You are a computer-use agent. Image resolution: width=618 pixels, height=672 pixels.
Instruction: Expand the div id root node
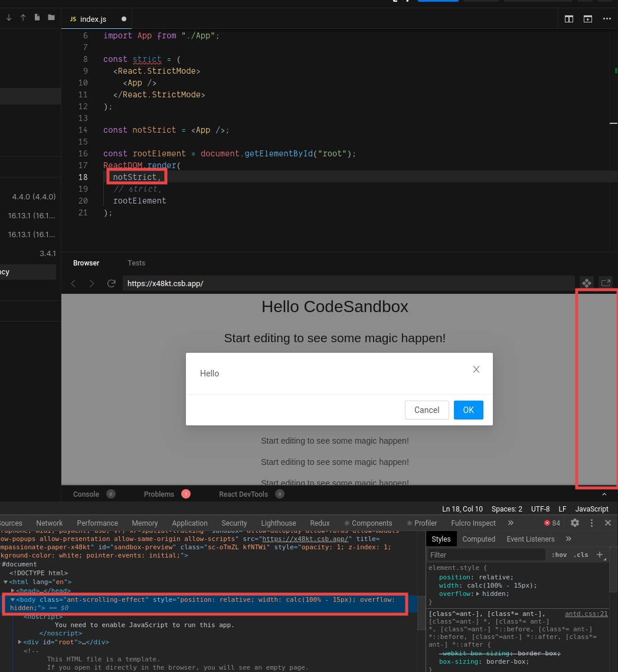click(x=19, y=642)
